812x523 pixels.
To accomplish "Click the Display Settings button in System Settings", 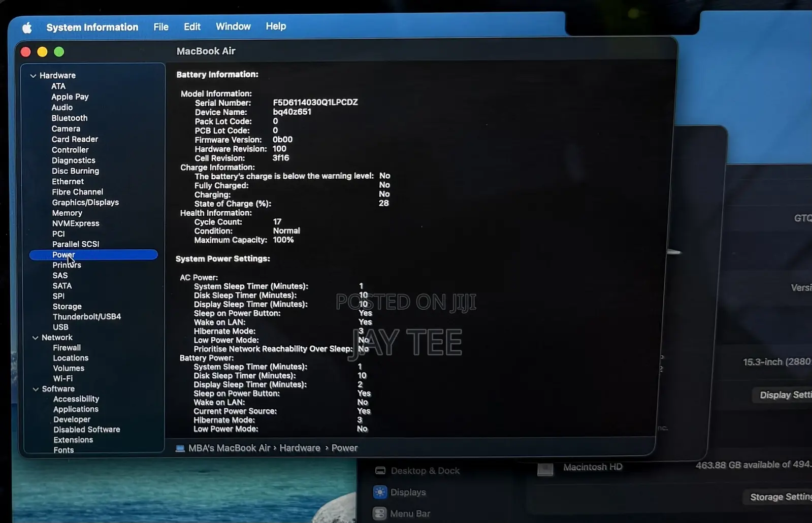I will pyautogui.click(x=783, y=395).
